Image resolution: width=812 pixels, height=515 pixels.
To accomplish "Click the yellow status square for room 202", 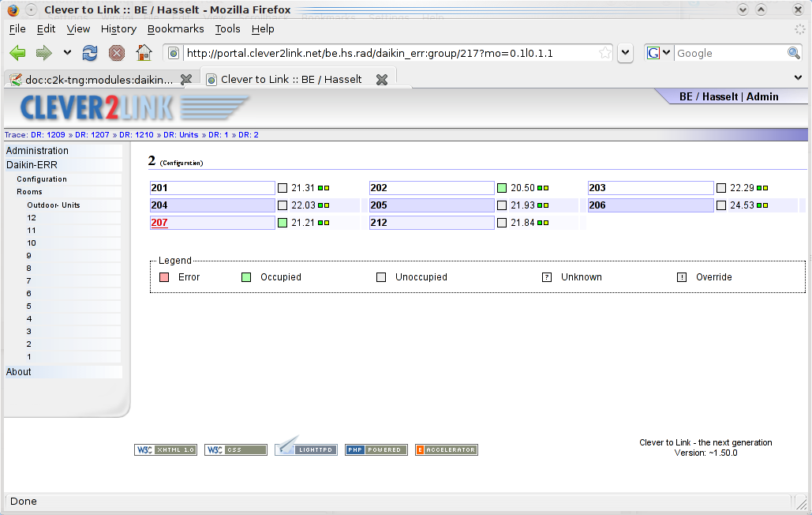I will click(x=546, y=188).
